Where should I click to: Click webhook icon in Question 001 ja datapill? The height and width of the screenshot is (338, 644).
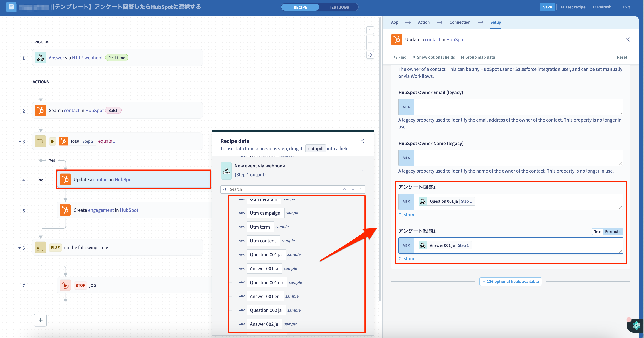(x=423, y=201)
